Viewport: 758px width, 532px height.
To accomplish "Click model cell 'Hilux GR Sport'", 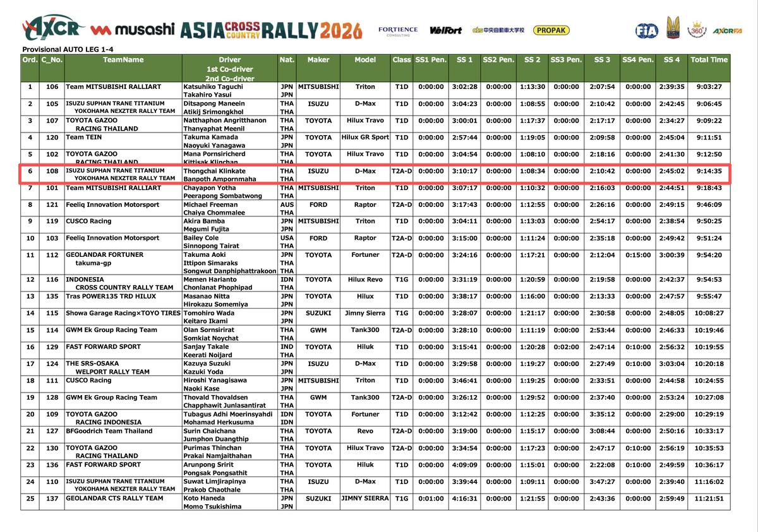I will (x=365, y=137).
